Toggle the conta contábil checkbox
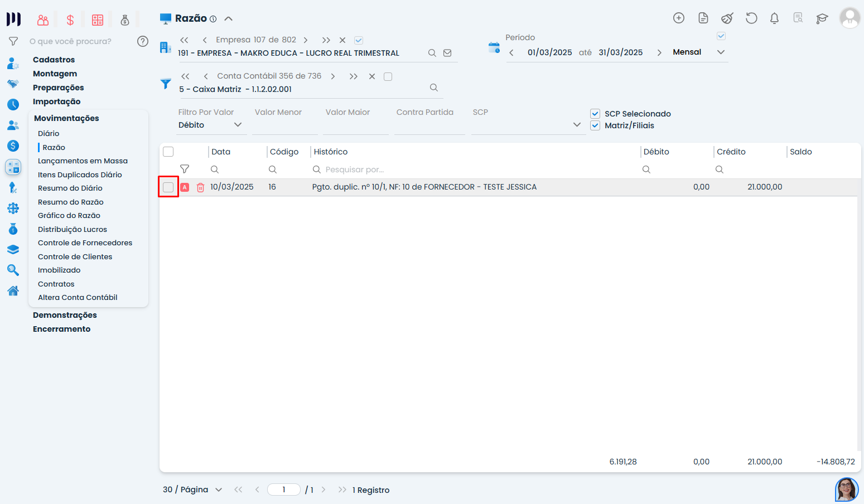The height and width of the screenshot is (504, 864). tap(388, 76)
